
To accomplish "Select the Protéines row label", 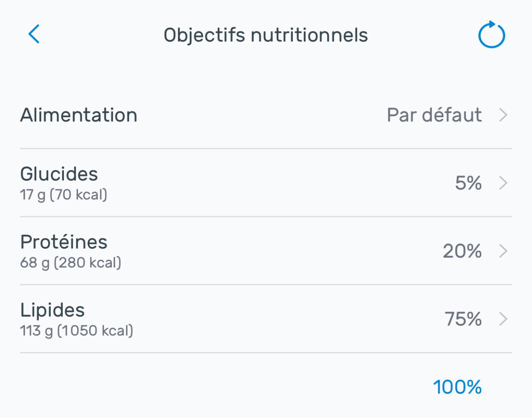I will (64, 242).
